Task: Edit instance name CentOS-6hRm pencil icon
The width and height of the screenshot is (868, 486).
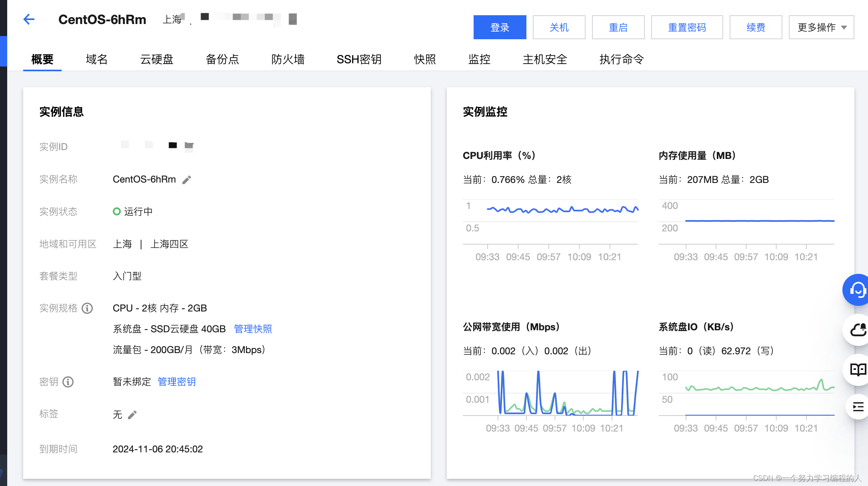Action: point(187,180)
